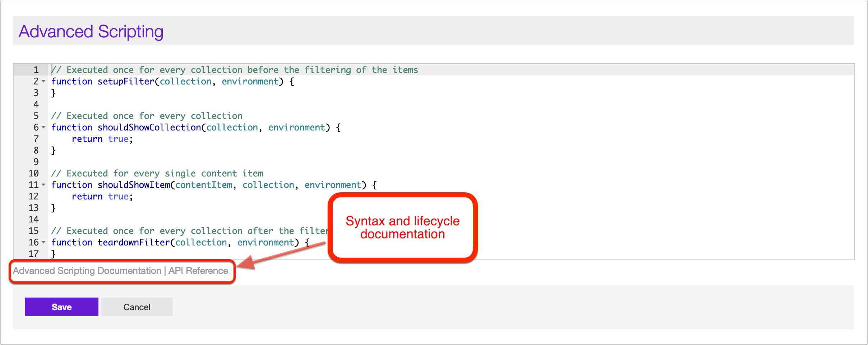
Task: Click the 'contentItem' parameter on line 11
Action: pos(204,185)
